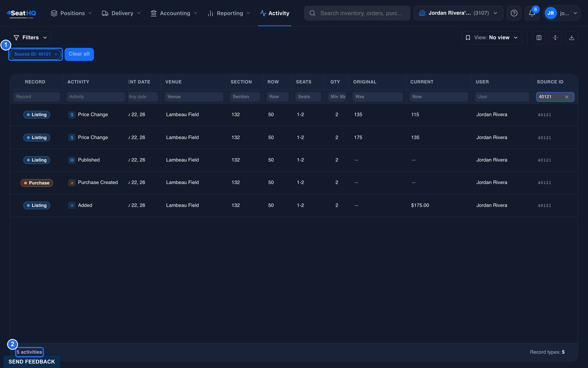Click the SEND FEEDBACK button

coord(32,362)
